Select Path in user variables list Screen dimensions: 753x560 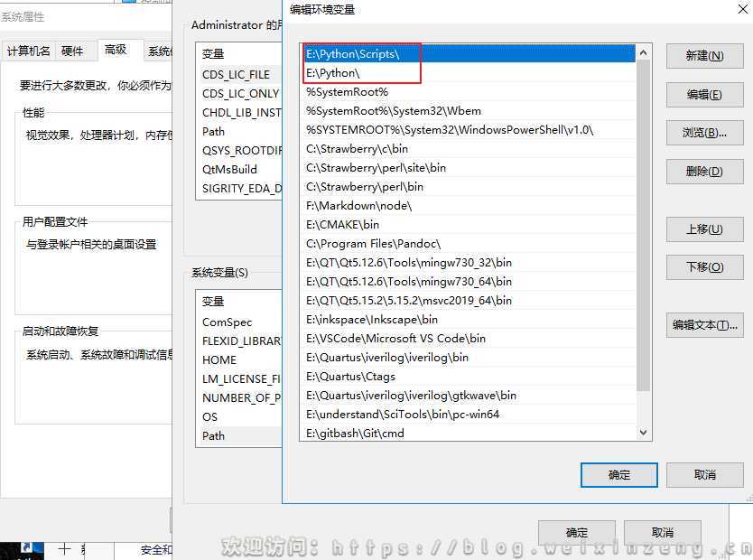[x=239, y=132]
